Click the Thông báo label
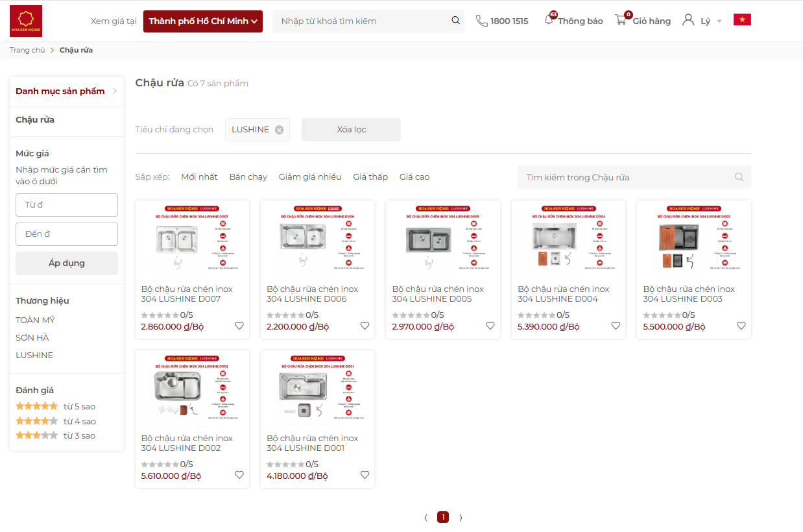803x532 pixels. [x=581, y=21]
